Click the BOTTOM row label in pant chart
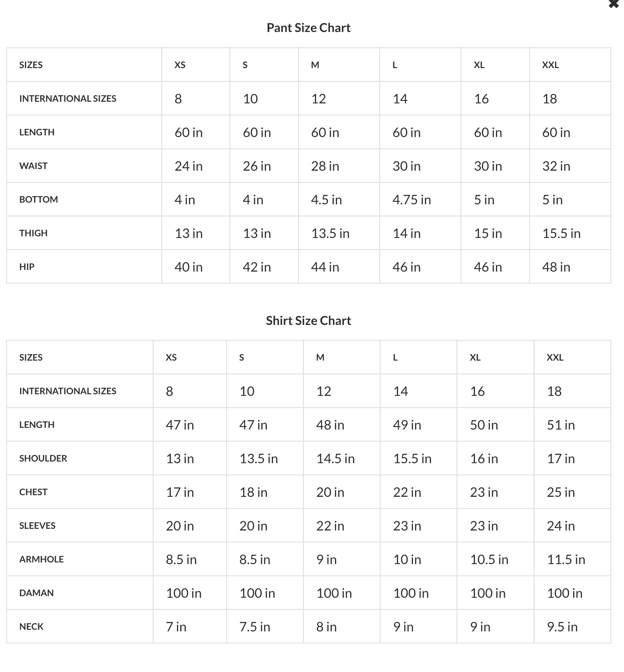Image resolution: width=624 pixels, height=672 pixels. [x=39, y=199]
